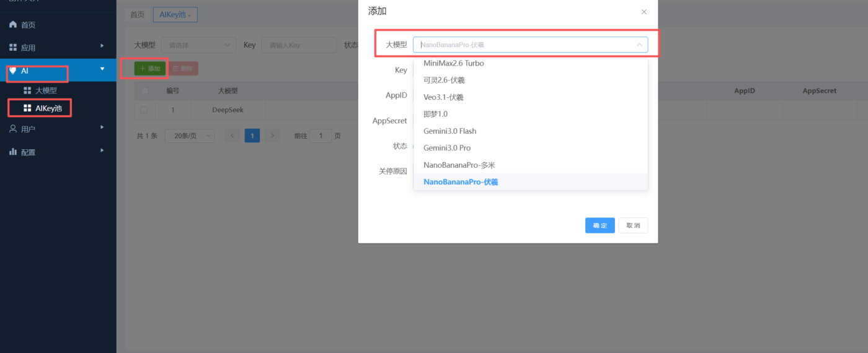The image size is (868, 353).
Task: Close the AIKey池 tab with its x
Action: [190, 15]
